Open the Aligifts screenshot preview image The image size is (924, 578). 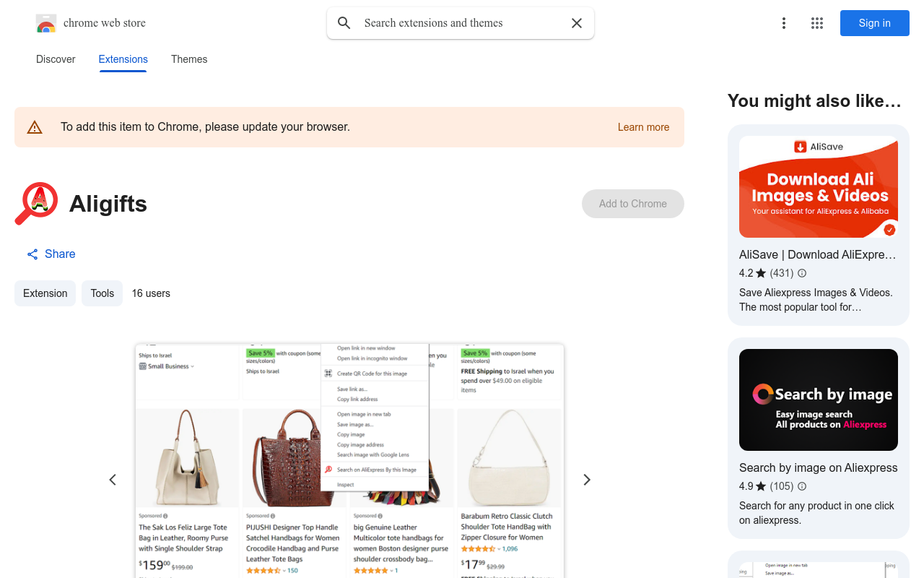click(349, 461)
